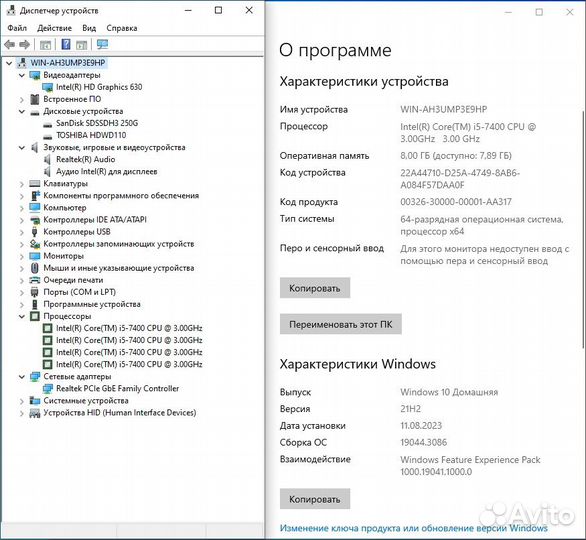Click the Realtek(R) Audio speaker icon

(47, 160)
